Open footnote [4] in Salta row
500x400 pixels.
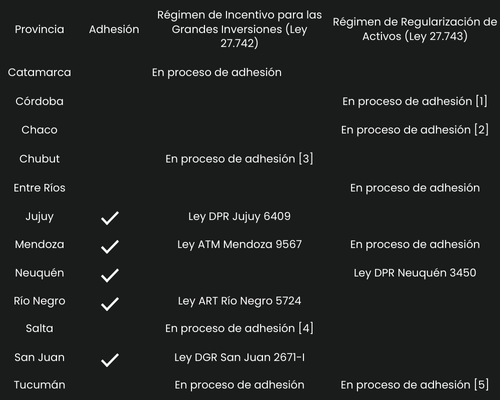pos(306,328)
